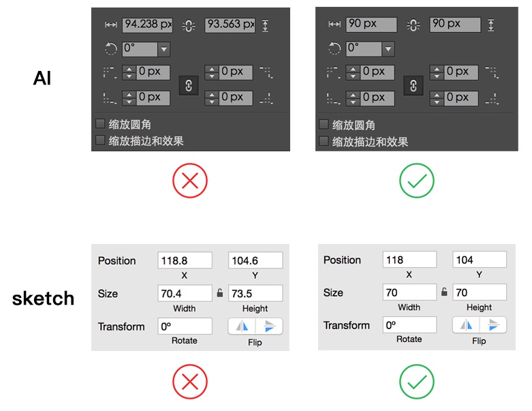Enable 缩放描边和效果 checkbox in the right AI panel

(324, 141)
